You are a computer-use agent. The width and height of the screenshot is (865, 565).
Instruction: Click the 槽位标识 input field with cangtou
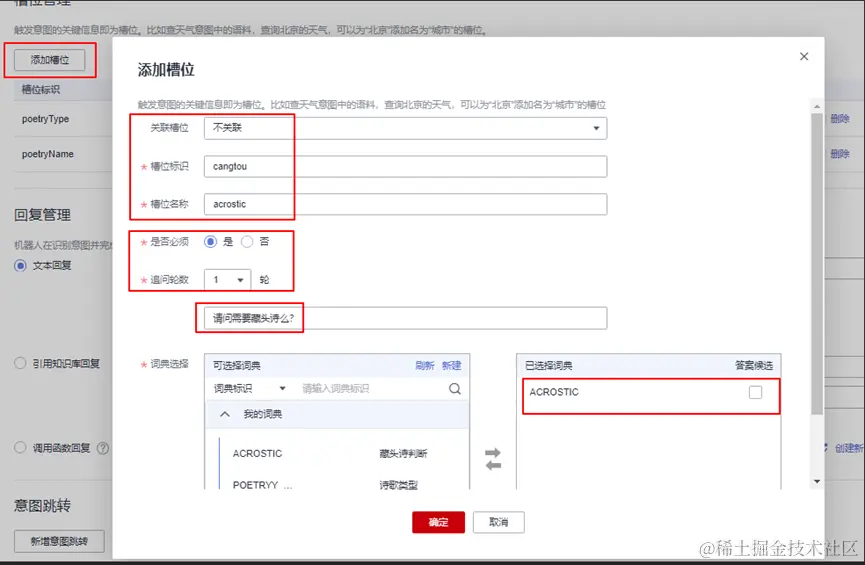(405, 167)
